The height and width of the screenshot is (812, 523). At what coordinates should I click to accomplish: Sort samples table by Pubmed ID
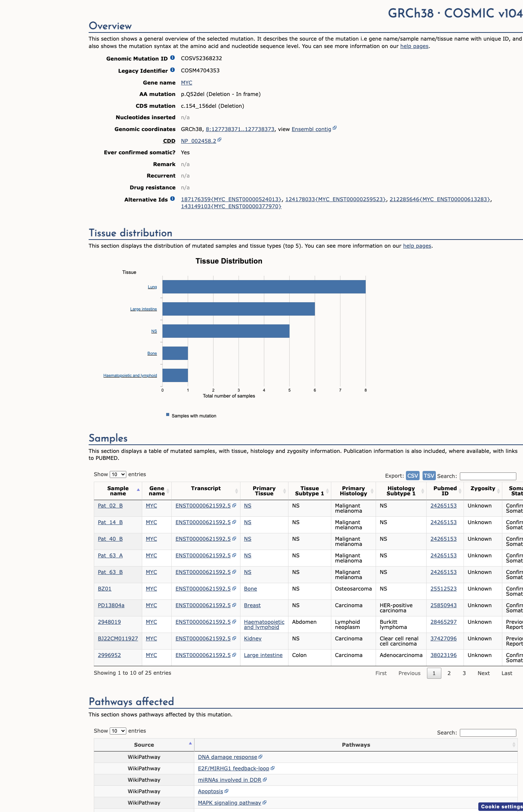coord(445,491)
